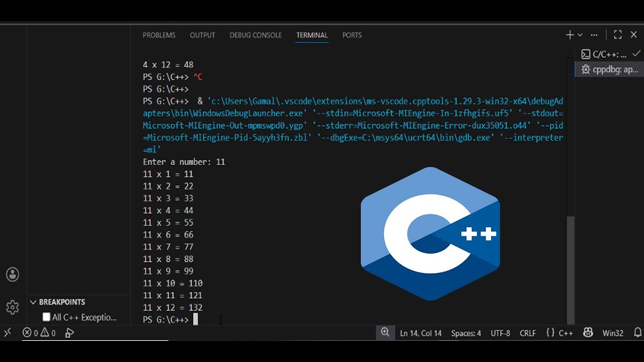644x362 pixels.
Task: Click the WindowsDebugLauncher.exe command path text
Action: [352, 125]
